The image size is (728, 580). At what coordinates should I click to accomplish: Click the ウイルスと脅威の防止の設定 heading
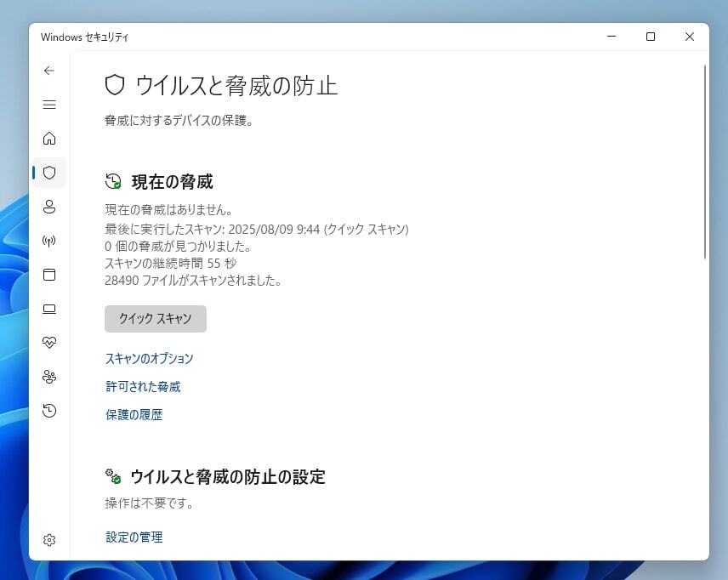228,476
